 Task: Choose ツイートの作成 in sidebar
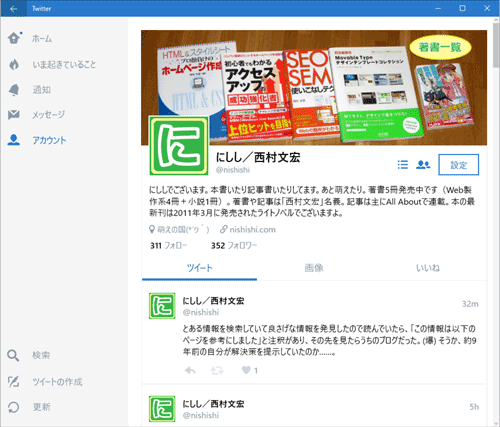[57, 381]
